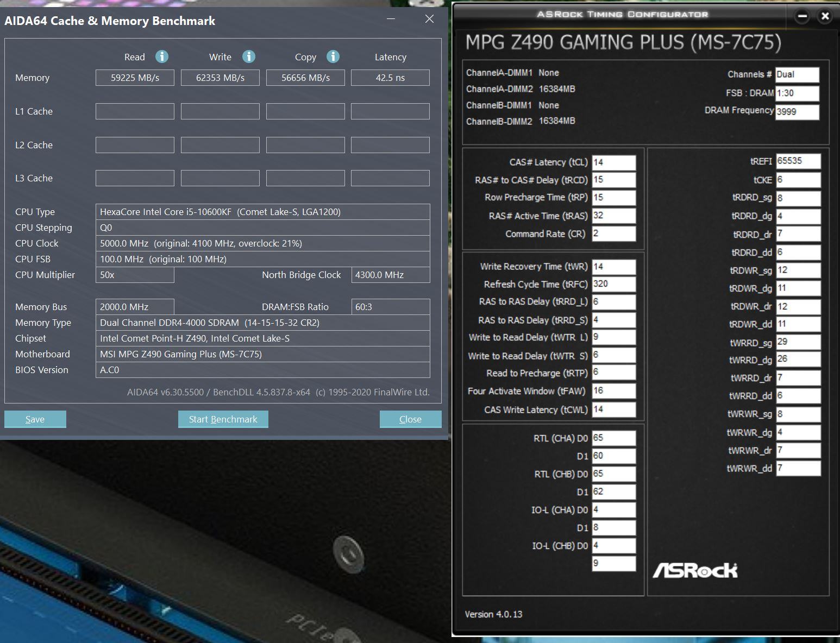Minimize the AIDA64 benchmark window

391,19
